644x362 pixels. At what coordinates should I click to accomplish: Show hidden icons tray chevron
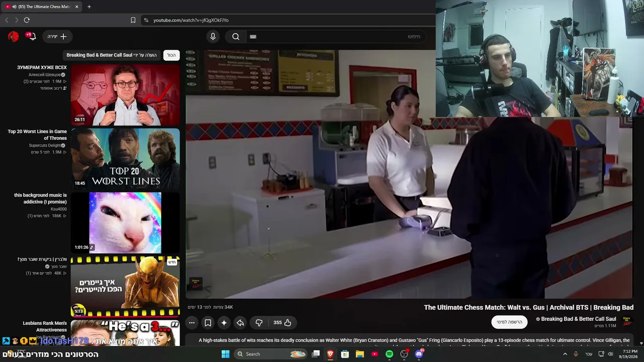pyautogui.click(x=565, y=354)
